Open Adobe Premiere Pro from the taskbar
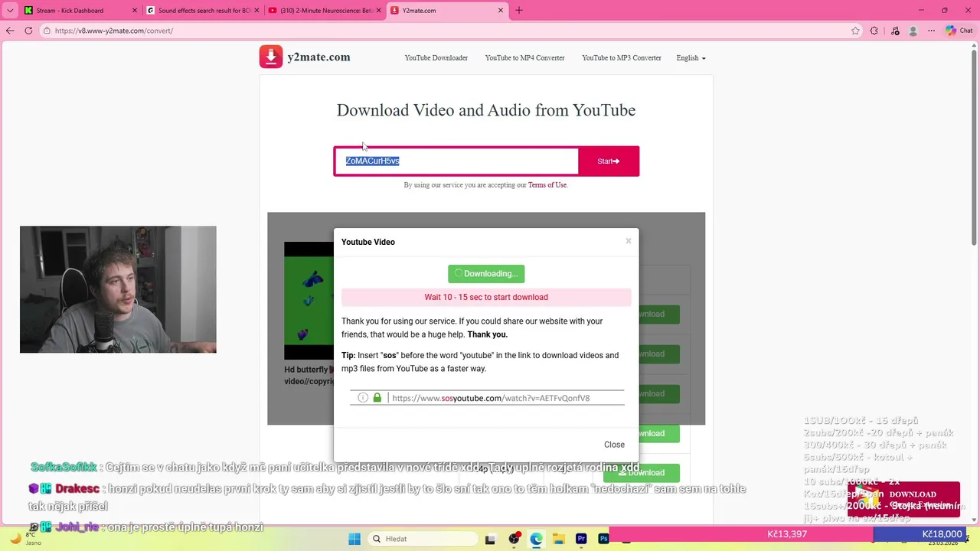The height and width of the screenshot is (551, 980). click(581, 539)
